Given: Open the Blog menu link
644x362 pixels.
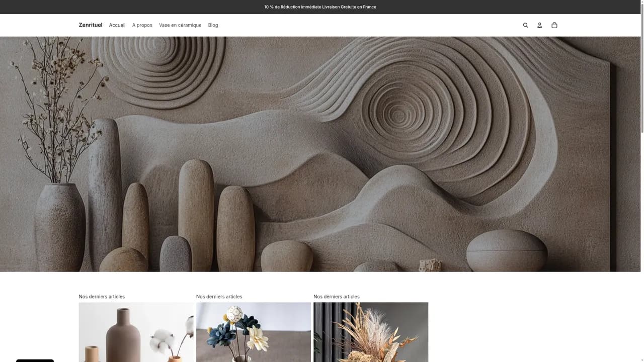Looking at the screenshot, I should [x=213, y=25].
